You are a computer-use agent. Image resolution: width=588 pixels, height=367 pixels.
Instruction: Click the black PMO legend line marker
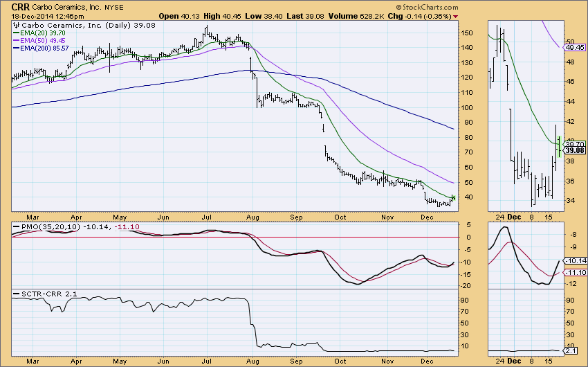click(x=16, y=227)
